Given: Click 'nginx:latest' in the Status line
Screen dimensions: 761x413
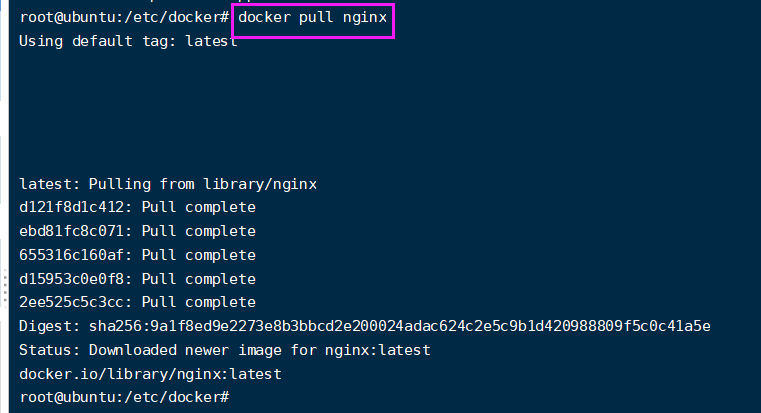Looking at the screenshot, I should [378, 350].
